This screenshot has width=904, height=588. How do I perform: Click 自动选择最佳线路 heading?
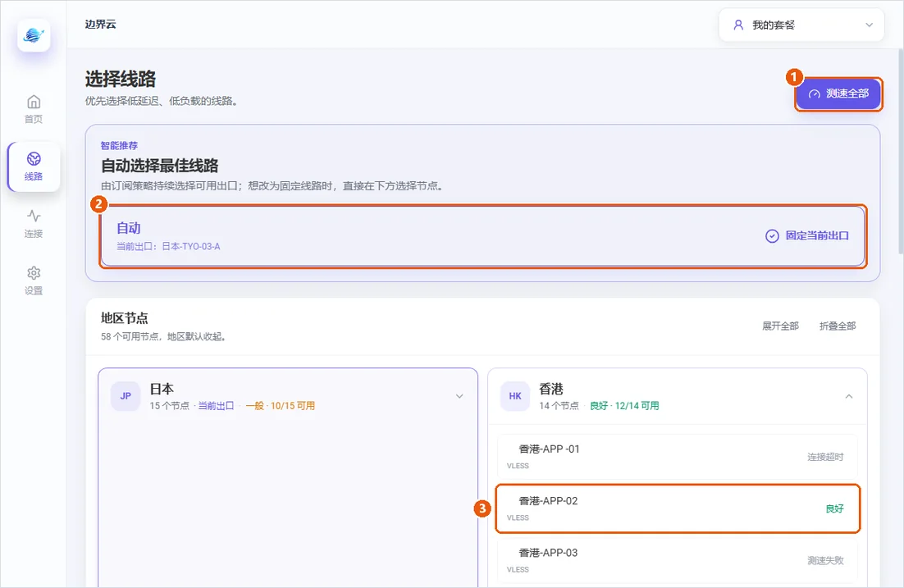[x=160, y=166]
